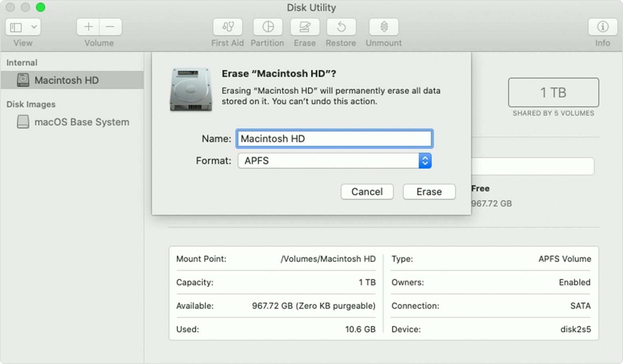This screenshot has height=364, width=623.
Task: Click the 'Disk Utility' window title
Action: 311,8
